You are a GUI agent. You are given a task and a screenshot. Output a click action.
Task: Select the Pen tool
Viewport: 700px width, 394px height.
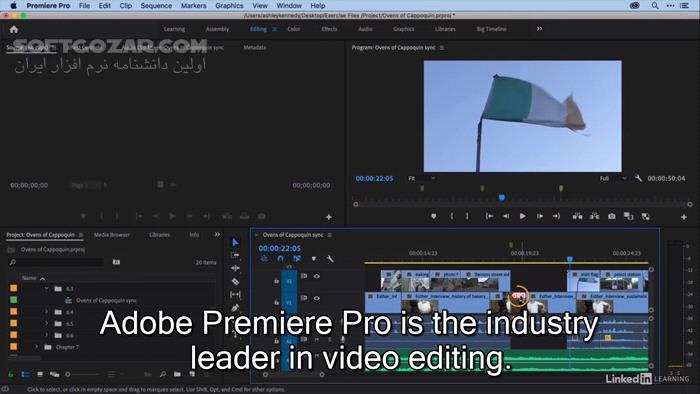pyautogui.click(x=235, y=307)
